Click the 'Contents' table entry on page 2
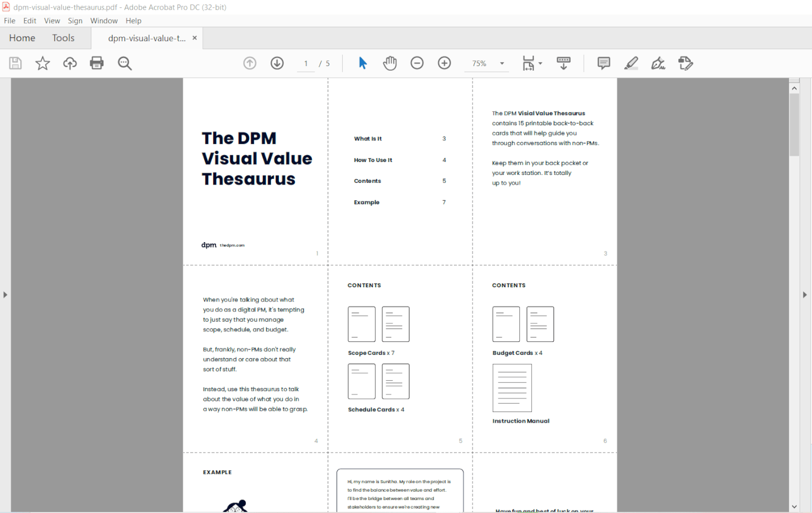812x513 pixels. point(367,181)
